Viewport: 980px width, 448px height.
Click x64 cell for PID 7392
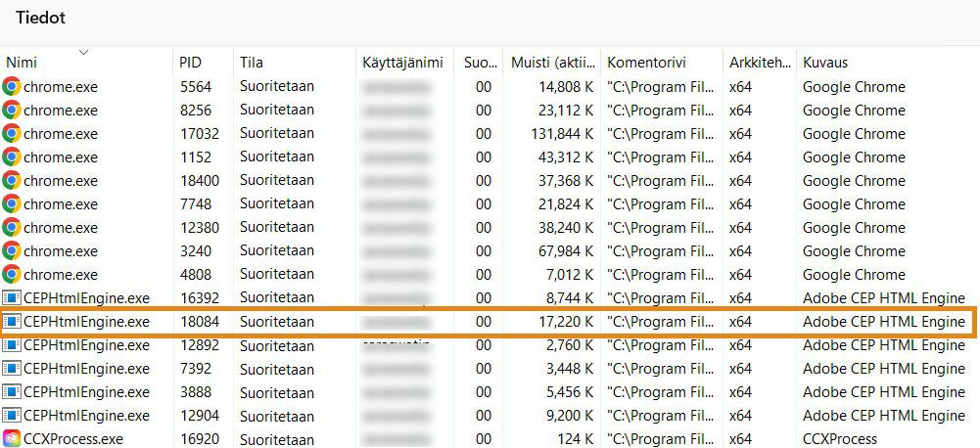pyautogui.click(x=740, y=369)
